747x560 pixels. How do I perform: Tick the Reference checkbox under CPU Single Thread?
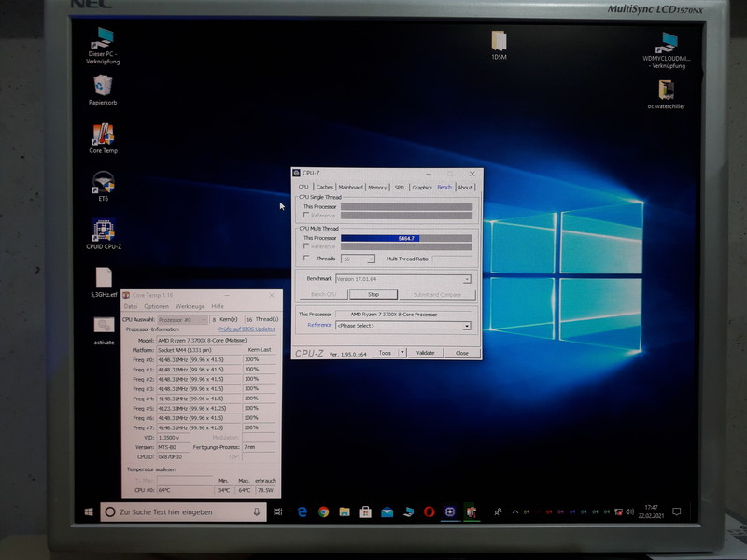[x=306, y=216]
